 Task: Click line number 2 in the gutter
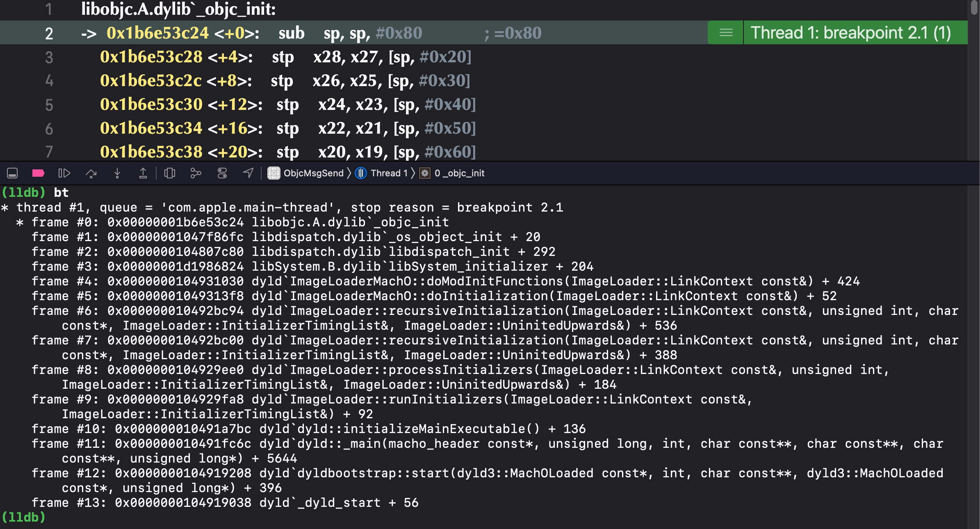(49, 33)
